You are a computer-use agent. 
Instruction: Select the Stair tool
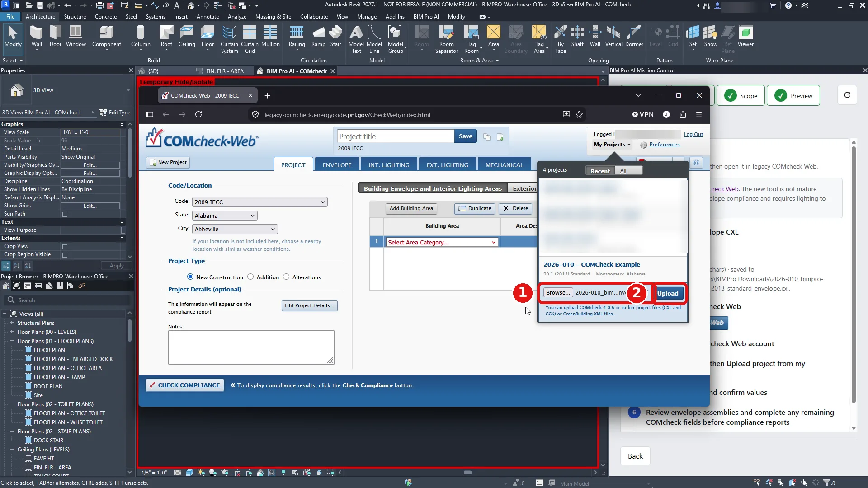click(335, 36)
